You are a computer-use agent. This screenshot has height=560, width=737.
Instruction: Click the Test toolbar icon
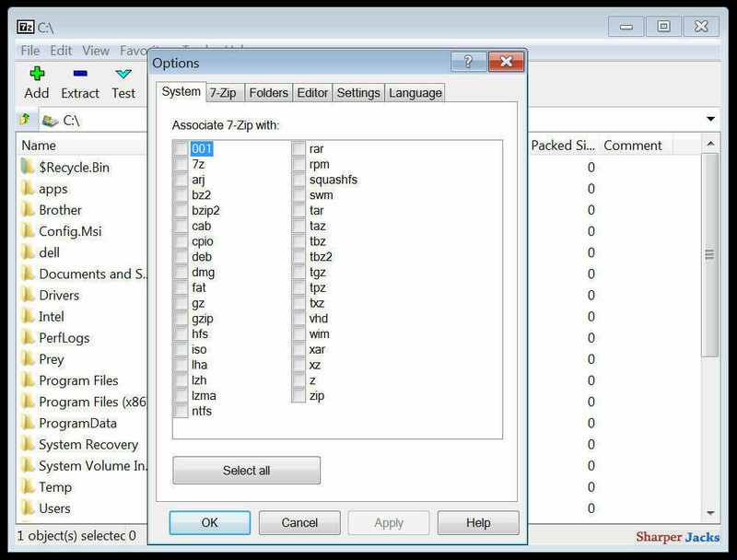123,74
